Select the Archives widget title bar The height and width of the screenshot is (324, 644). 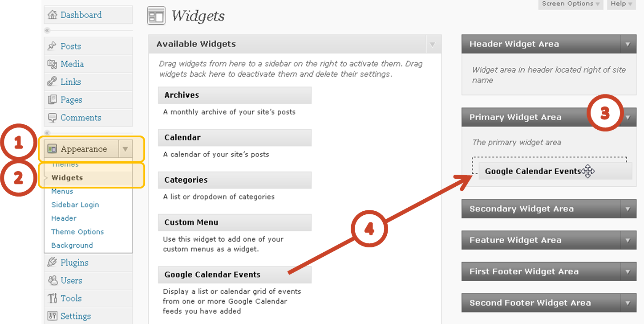tap(235, 95)
